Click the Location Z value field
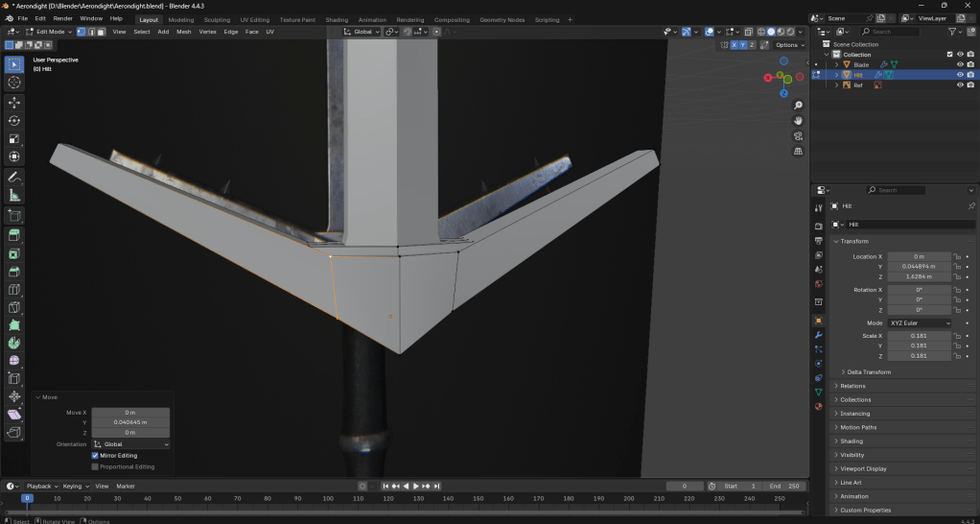This screenshot has height=524, width=980. [x=919, y=276]
